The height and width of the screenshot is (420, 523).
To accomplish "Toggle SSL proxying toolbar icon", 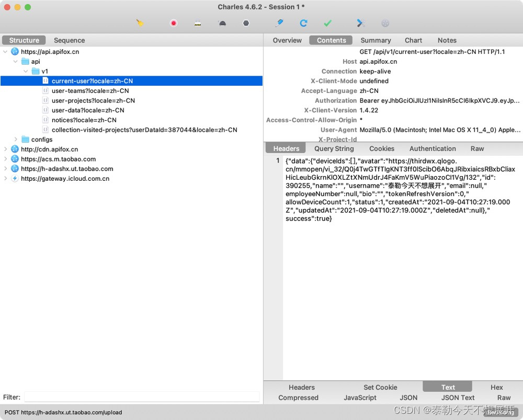I will pyautogui.click(x=198, y=23).
